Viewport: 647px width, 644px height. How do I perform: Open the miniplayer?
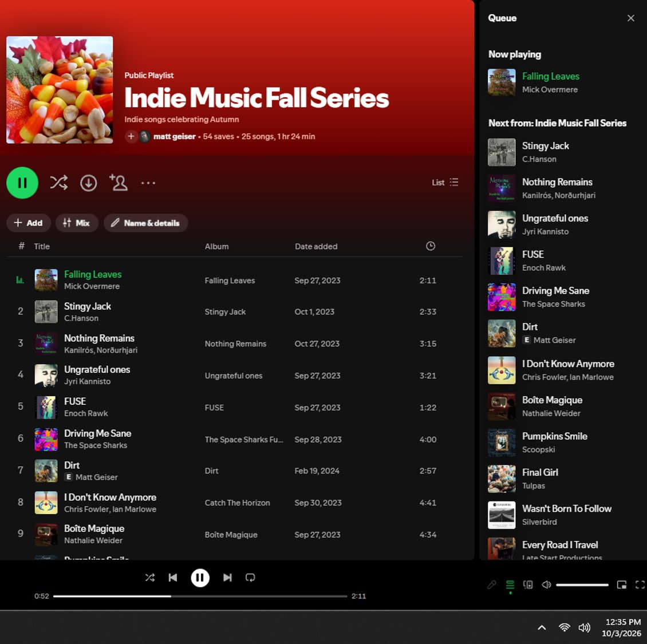click(622, 584)
